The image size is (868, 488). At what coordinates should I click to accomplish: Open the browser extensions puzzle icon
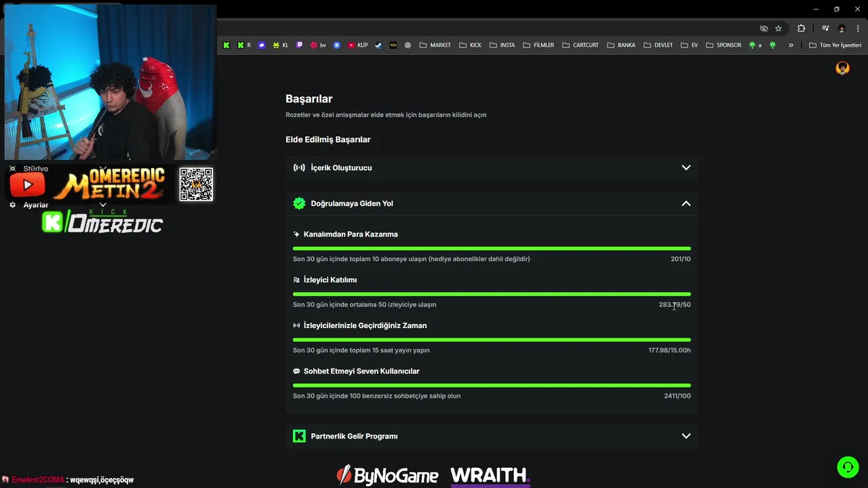click(x=802, y=28)
